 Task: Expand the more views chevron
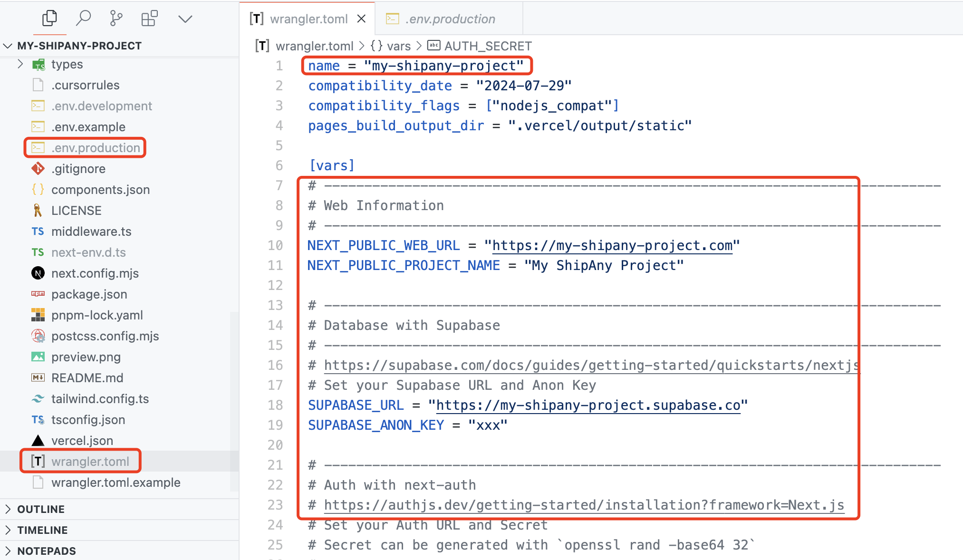[185, 19]
